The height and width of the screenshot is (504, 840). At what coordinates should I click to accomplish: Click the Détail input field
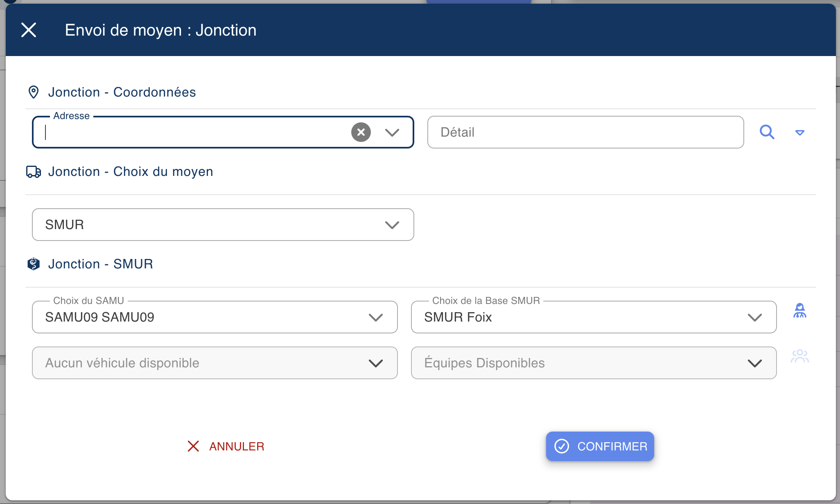click(x=585, y=132)
